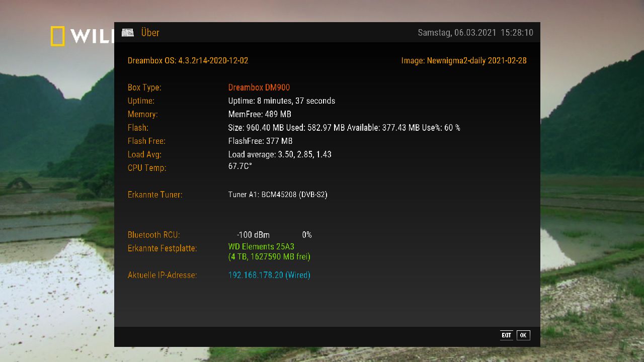The height and width of the screenshot is (362, 644).
Task: Click the Bluetooth RCU 0% indicator
Action: 306,235
